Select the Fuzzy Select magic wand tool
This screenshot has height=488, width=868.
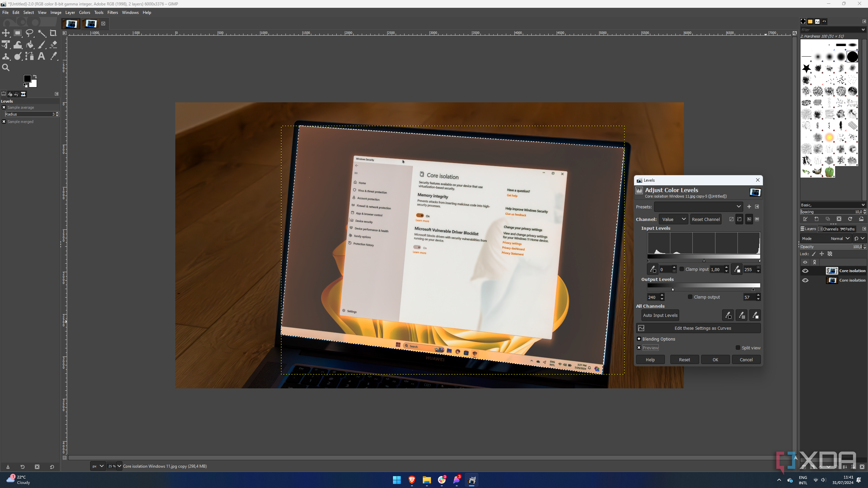pos(41,33)
